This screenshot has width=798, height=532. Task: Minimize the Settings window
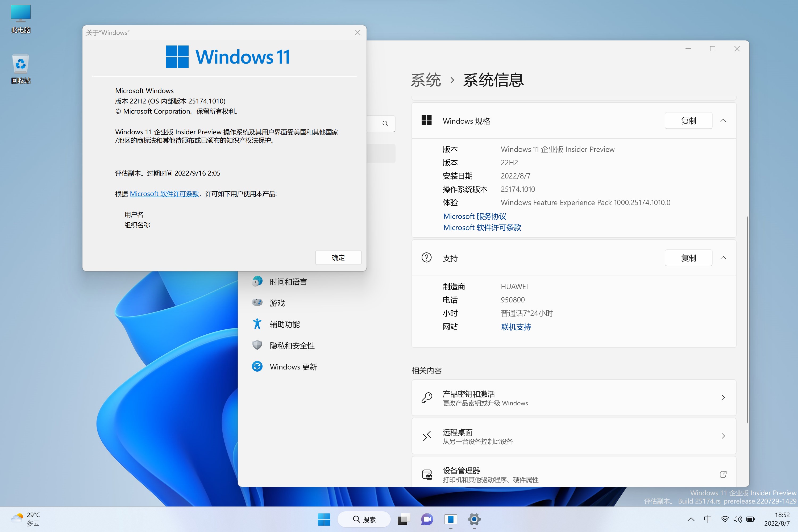pyautogui.click(x=688, y=49)
